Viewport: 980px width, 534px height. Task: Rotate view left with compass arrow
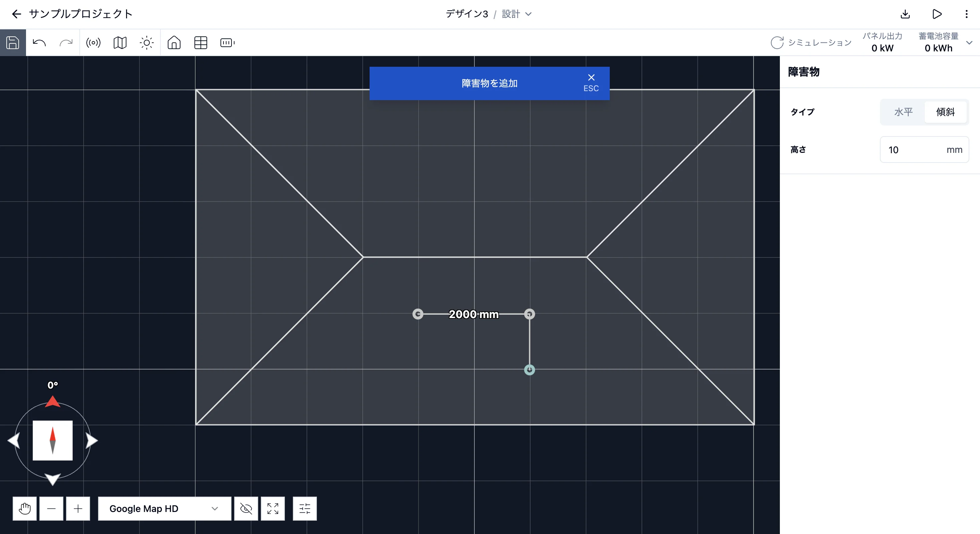click(x=14, y=440)
